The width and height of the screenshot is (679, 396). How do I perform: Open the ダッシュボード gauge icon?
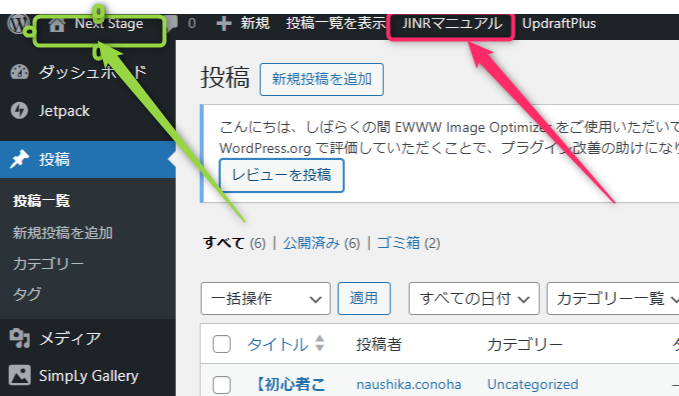(x=19, y=72)
